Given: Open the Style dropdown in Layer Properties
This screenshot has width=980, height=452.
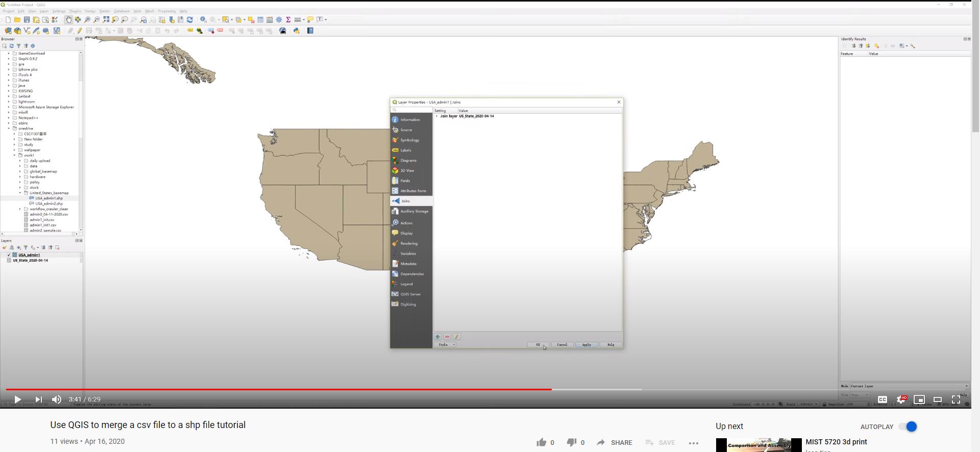Looking at the screenshot, I should point(445,345).
